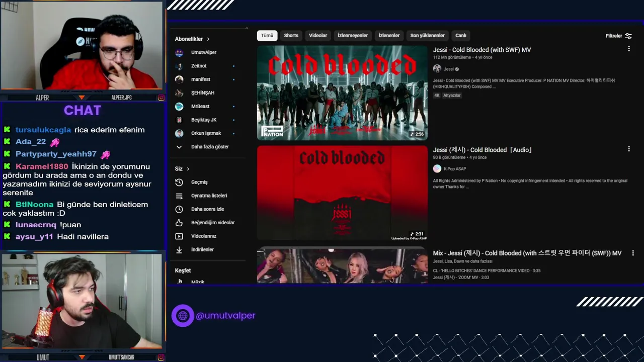
Task: Select the Videolar filter chip
Action: click(x=318, y=36)
